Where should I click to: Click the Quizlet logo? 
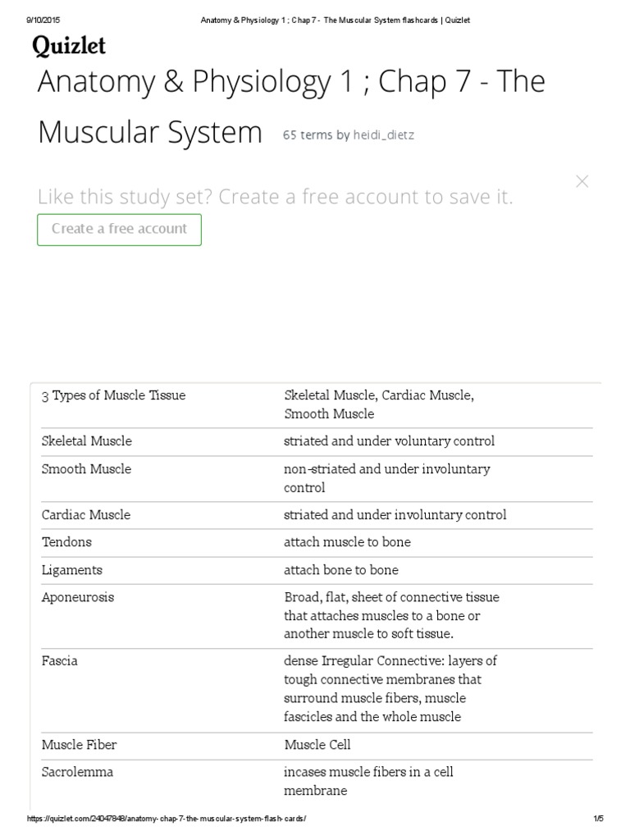[x=69, y=48]
